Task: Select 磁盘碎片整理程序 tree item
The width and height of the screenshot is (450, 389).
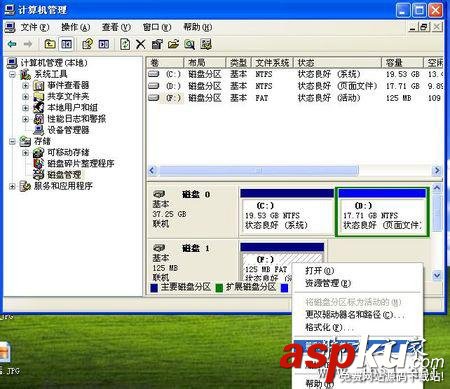Action: [81, 163]
